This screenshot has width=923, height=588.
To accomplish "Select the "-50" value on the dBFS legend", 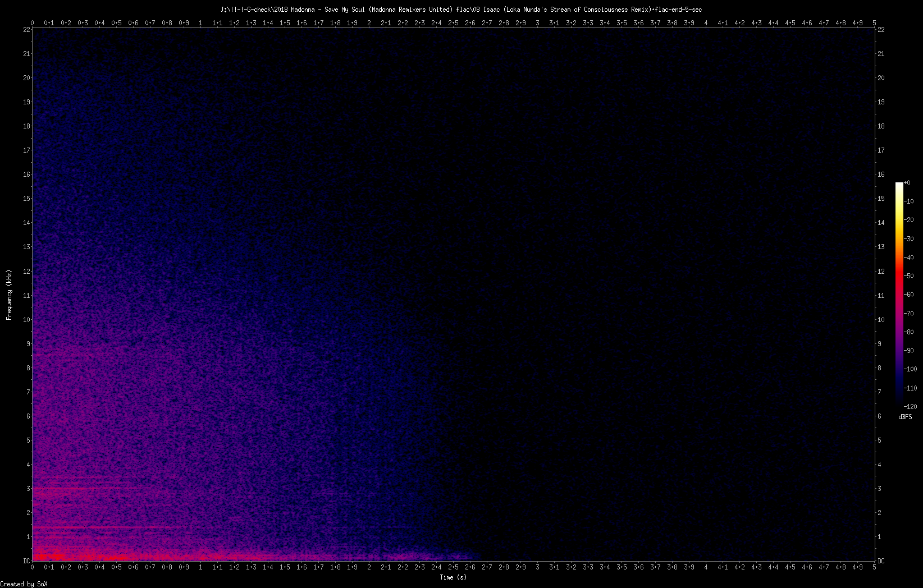I will pos(909,276).
